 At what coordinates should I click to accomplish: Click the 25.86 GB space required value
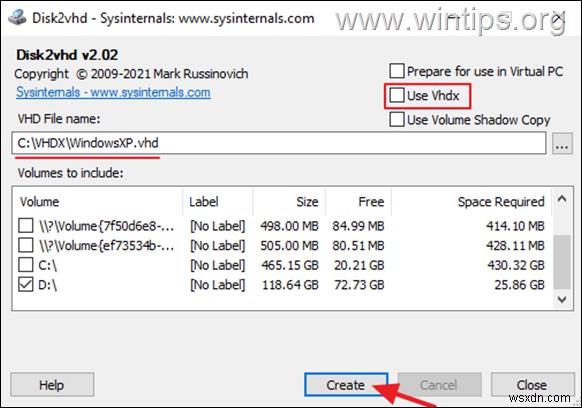[x=520, y=285]
